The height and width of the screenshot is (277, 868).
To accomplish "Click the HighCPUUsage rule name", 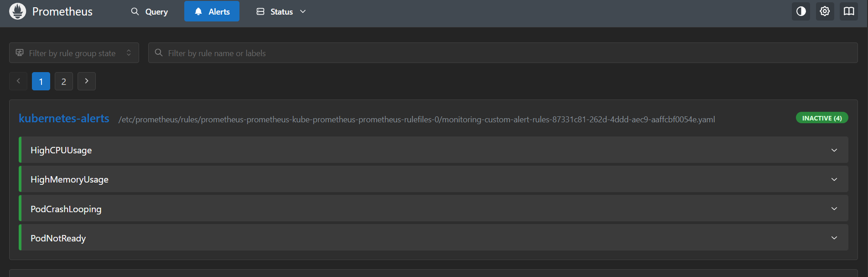I will tap(61, 150).
